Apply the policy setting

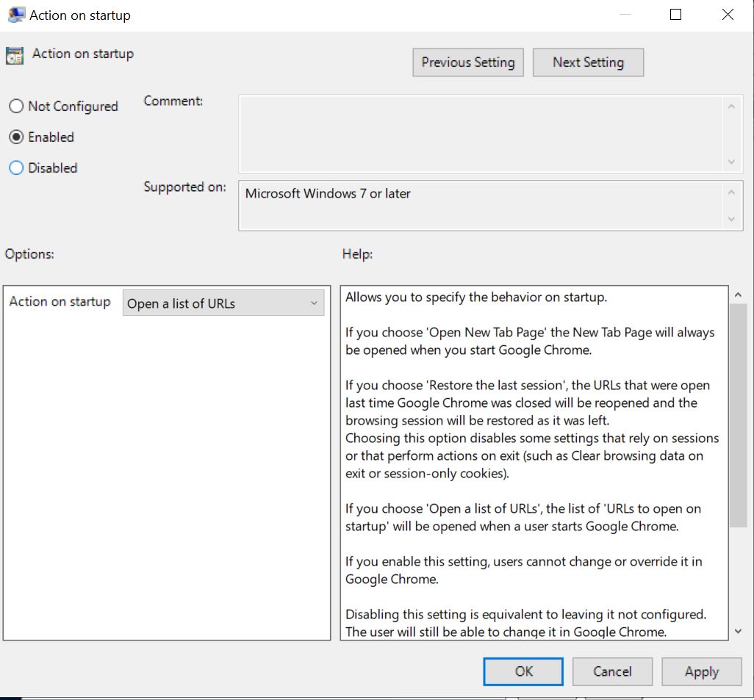[x=701, y=671]
